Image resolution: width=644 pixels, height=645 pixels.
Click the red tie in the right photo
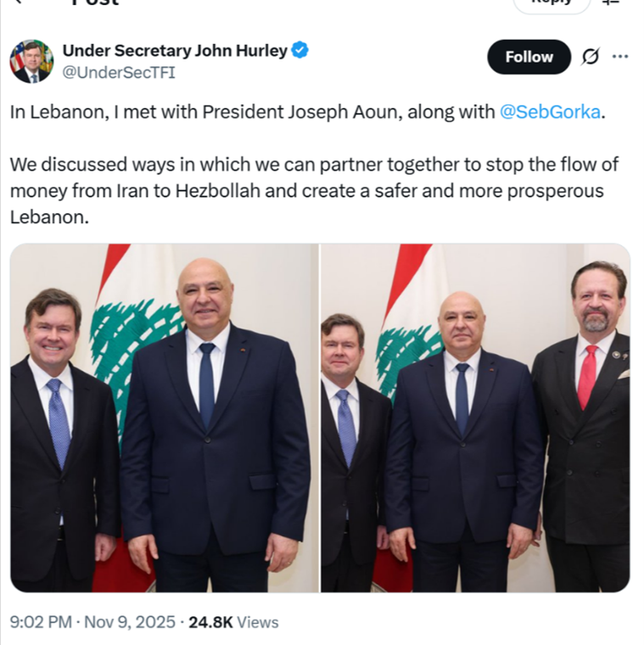pos(587,377)
